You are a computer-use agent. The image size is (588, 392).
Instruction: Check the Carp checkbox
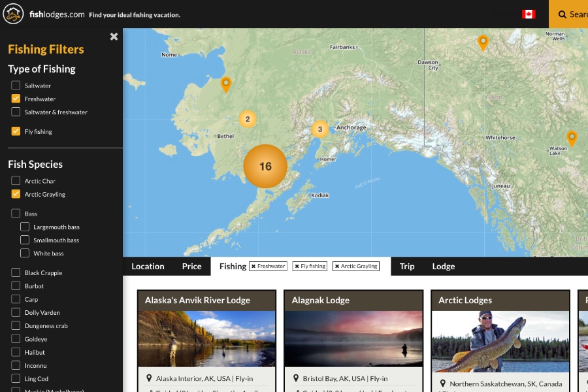(x=16, y=299)
